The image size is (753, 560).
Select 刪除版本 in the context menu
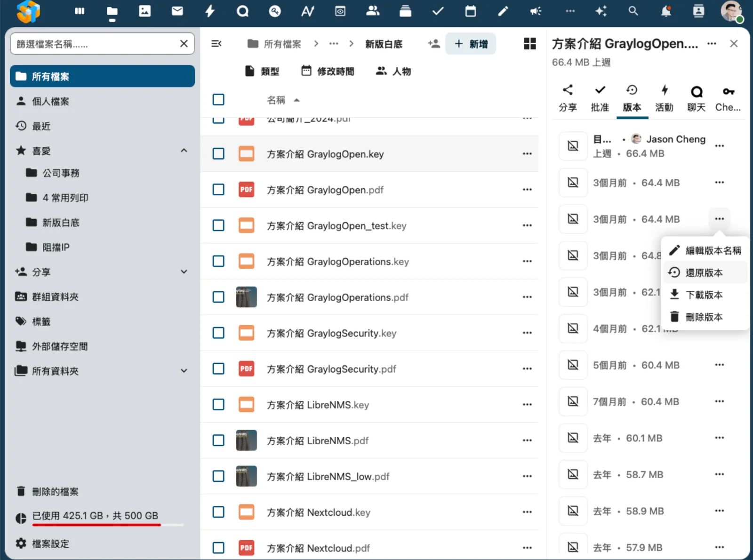(x=705, y=317)
